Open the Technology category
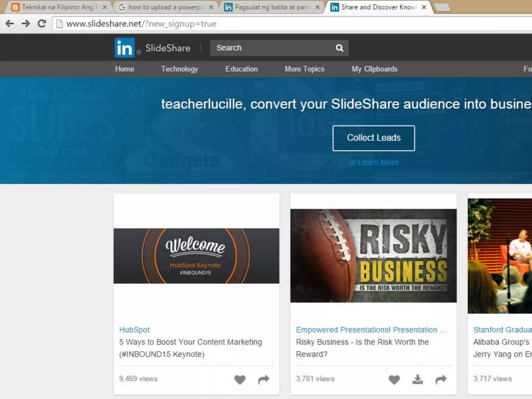532x399 pixels. (x=179, y=69)
